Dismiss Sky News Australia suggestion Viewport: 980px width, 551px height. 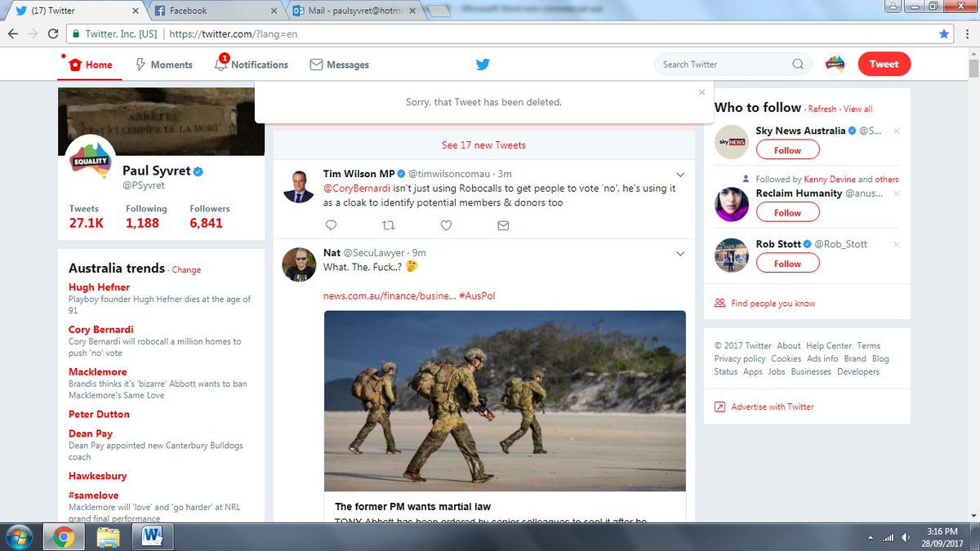[896, 131]
